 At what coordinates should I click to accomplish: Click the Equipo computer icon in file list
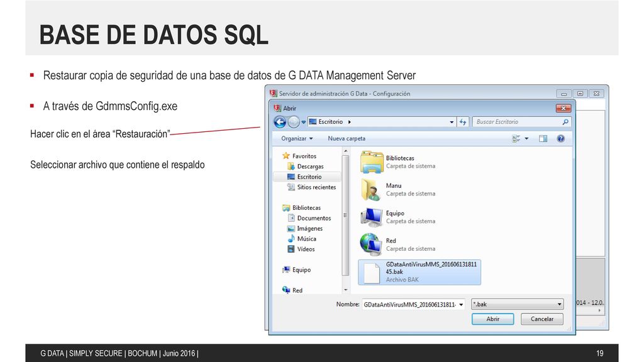point(371,217)
